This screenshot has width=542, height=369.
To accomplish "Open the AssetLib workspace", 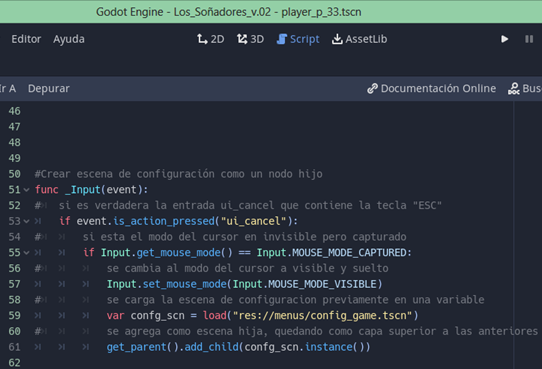I will tap(359, 39).
